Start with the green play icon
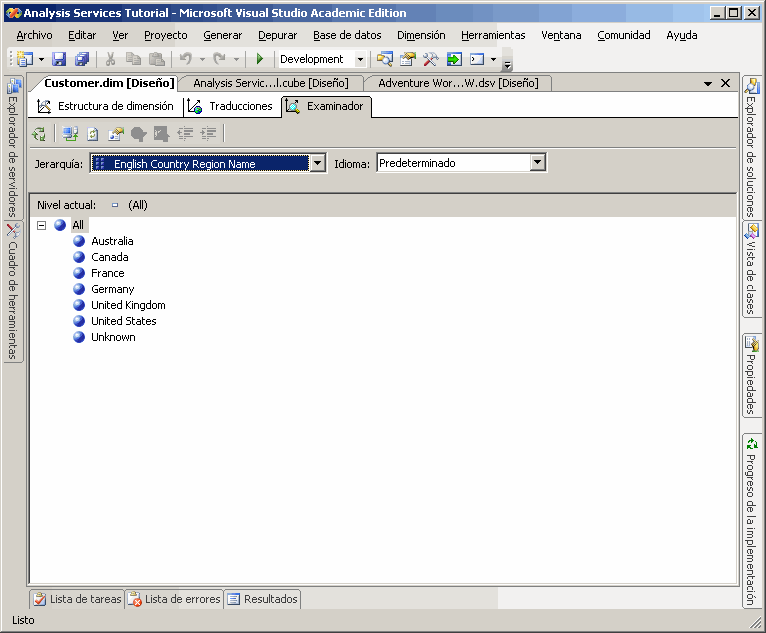This screenshot has width=766, height=633. (x=260, y=59)
